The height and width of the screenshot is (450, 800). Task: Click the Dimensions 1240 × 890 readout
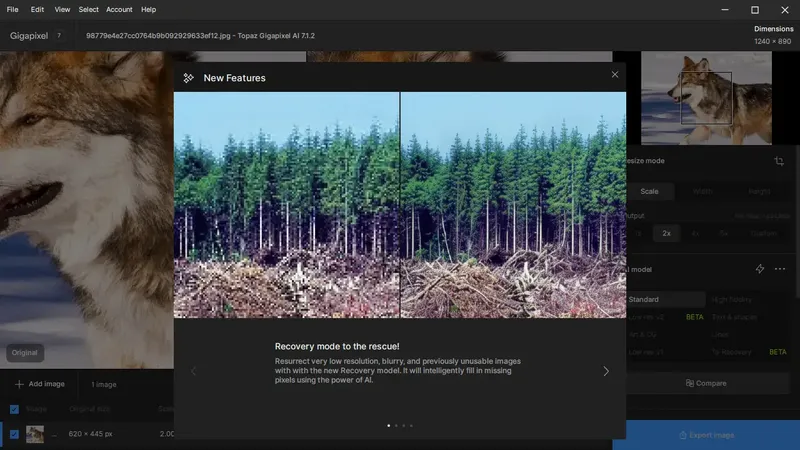click(x=773, y=35)
